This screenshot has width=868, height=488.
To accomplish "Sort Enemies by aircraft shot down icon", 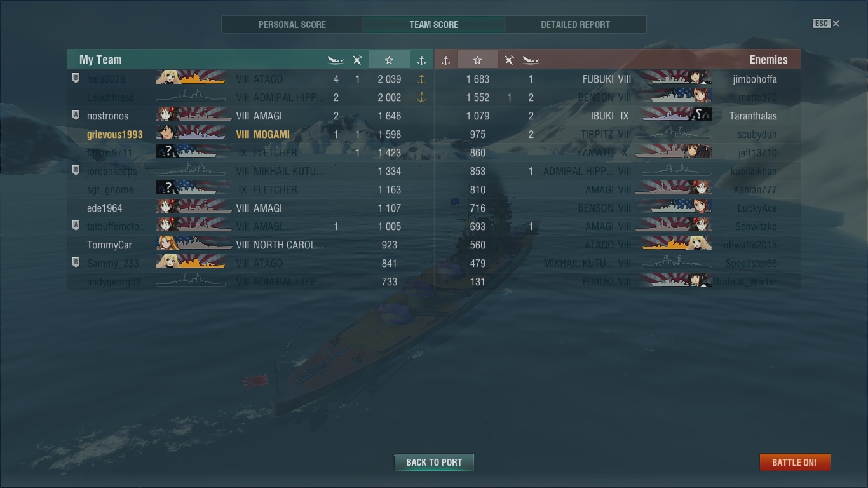I will click(x=508, y=60).
